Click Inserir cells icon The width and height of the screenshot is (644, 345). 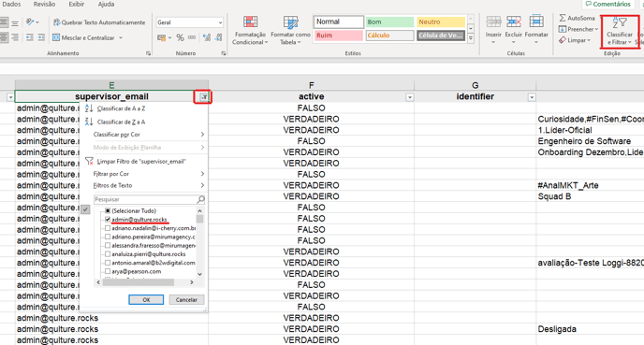tap(493, 22)
